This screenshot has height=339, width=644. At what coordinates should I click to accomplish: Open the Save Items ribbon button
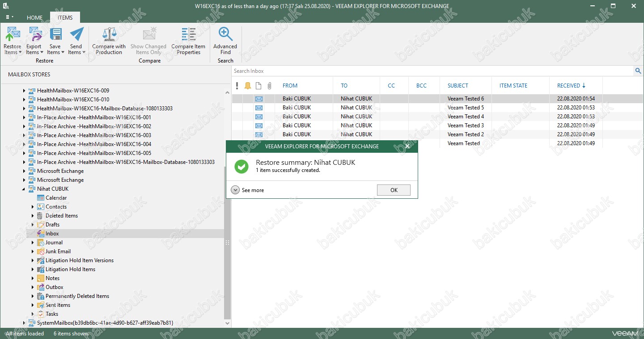pyautogui.click(x=55, y=41)
